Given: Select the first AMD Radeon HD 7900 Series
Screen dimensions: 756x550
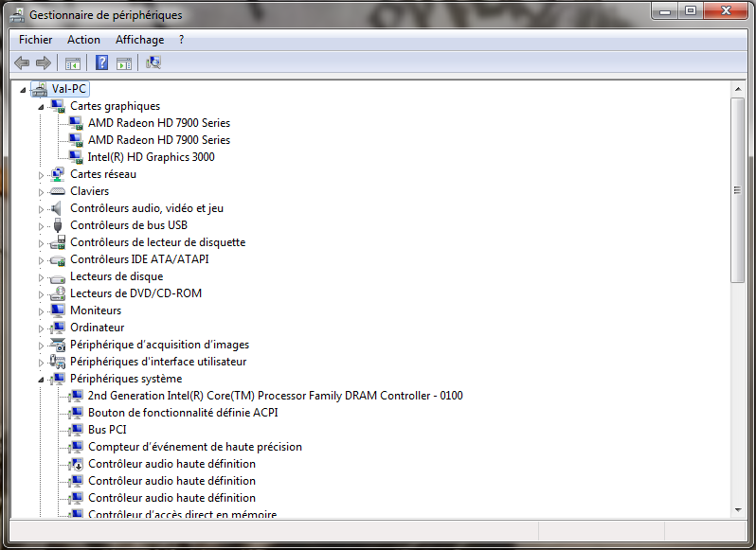Looking at the screenshot, I should [x=158, y=123].
